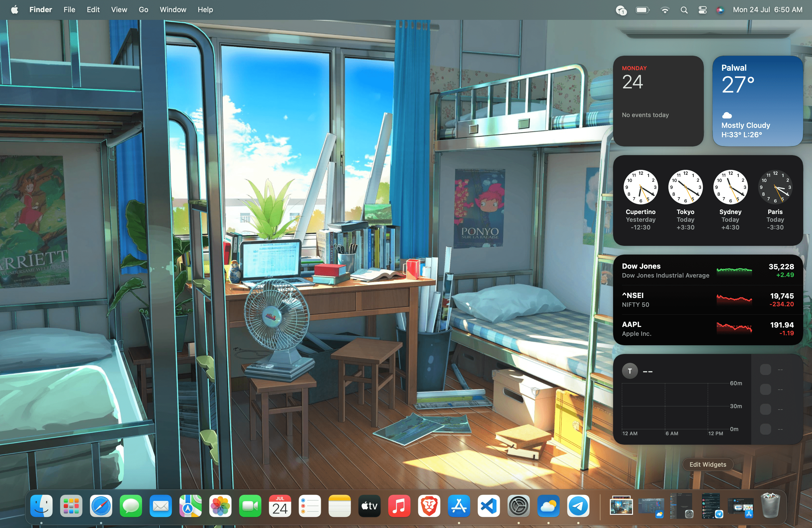Screen dimensions: 812x528
Task: Open Visual Studio Code in Dock
Action: (x=489, y=506)
